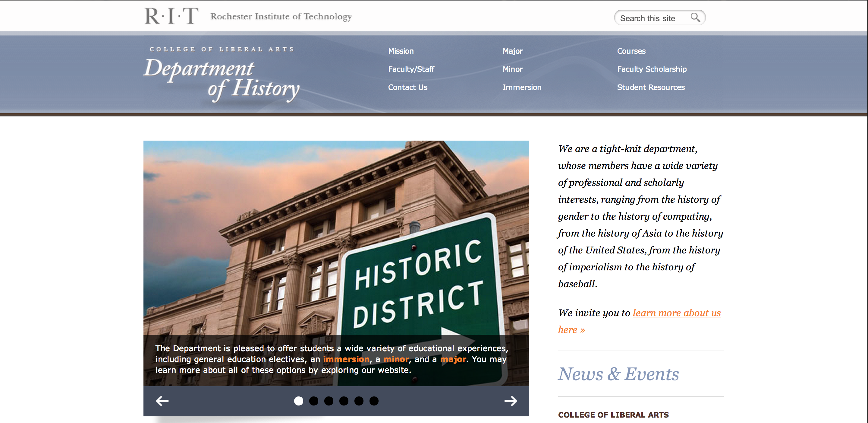This screenshot has height=423, width=868.
Task: Select the second slideshow dot
Action: pos(314,401)
